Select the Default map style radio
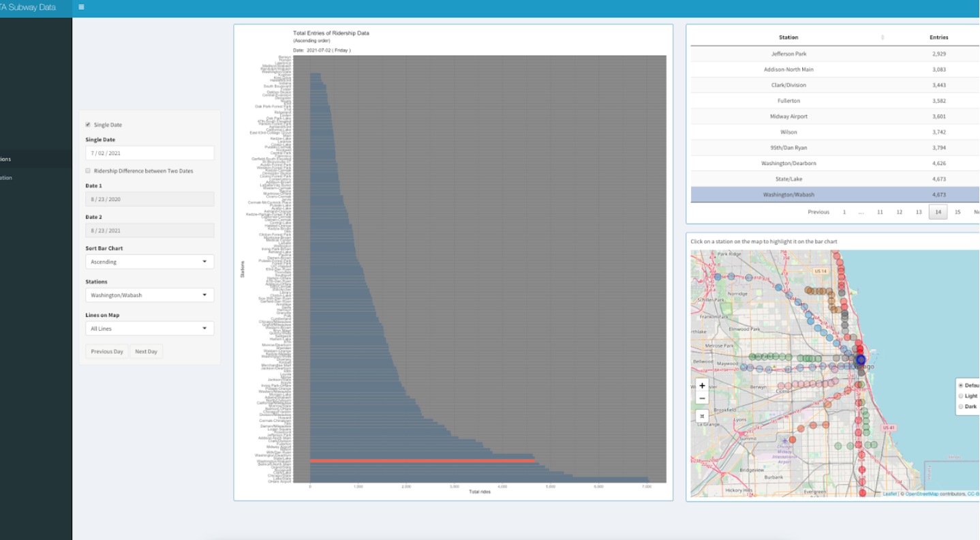Image resolution: width=980 pixels, height=540 pixels. tap(961, 385)
